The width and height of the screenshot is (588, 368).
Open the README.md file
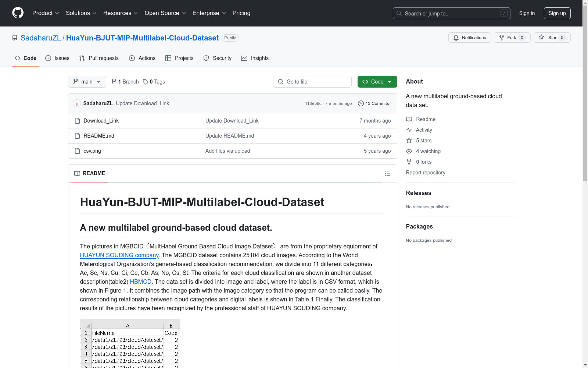click(x=99, y=136)
